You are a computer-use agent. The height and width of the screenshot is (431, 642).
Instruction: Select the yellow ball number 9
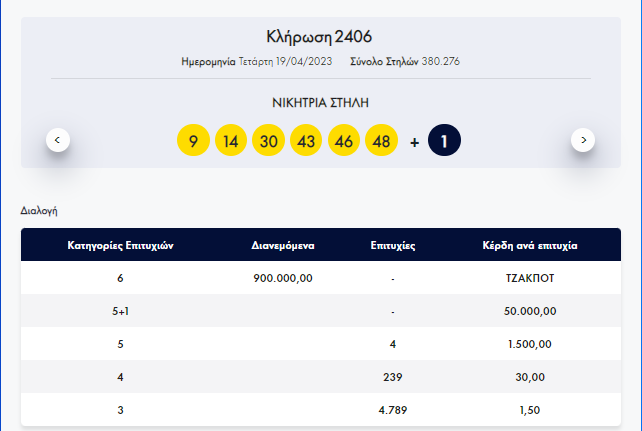[x=192, y=141]
